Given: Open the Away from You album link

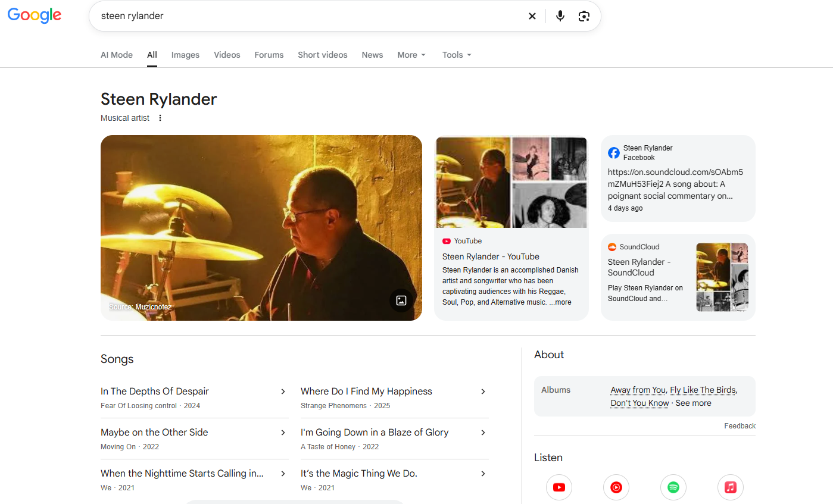Looking at the screenshot, I should click(638, 390).
